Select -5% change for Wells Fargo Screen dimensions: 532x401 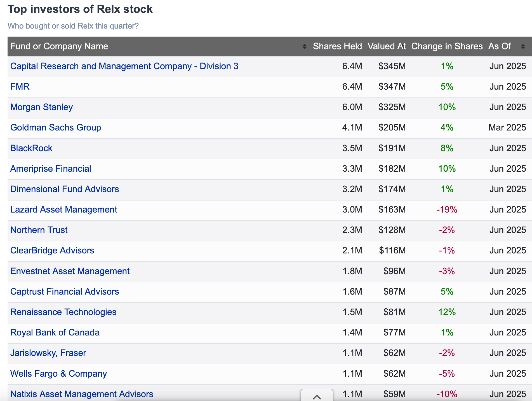point(447,374)
